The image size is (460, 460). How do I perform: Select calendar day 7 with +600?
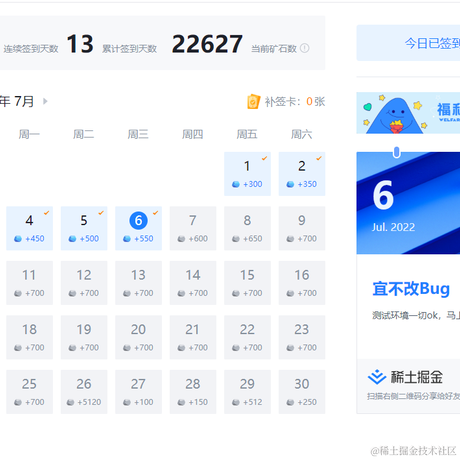(193, 228)
